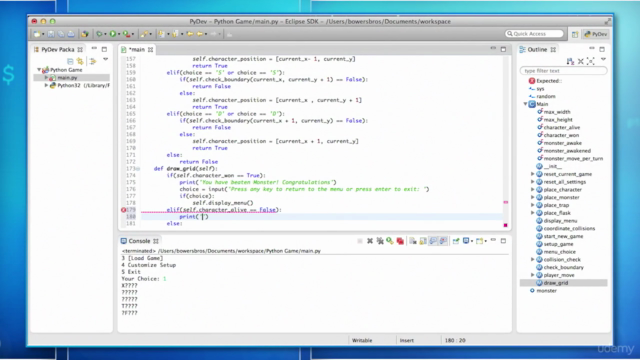Expand reset_current_game in Outline
This screenshot has height=360, width=640.
click(532, 174)
